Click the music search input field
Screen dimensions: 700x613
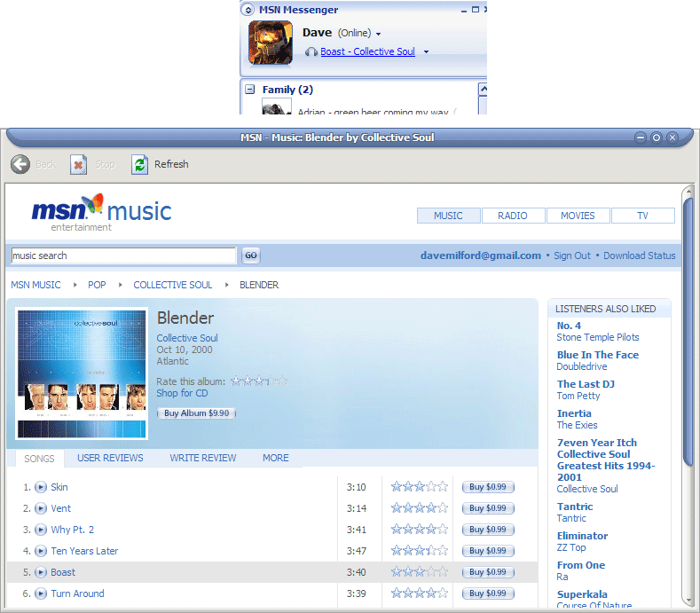point(123,255)
